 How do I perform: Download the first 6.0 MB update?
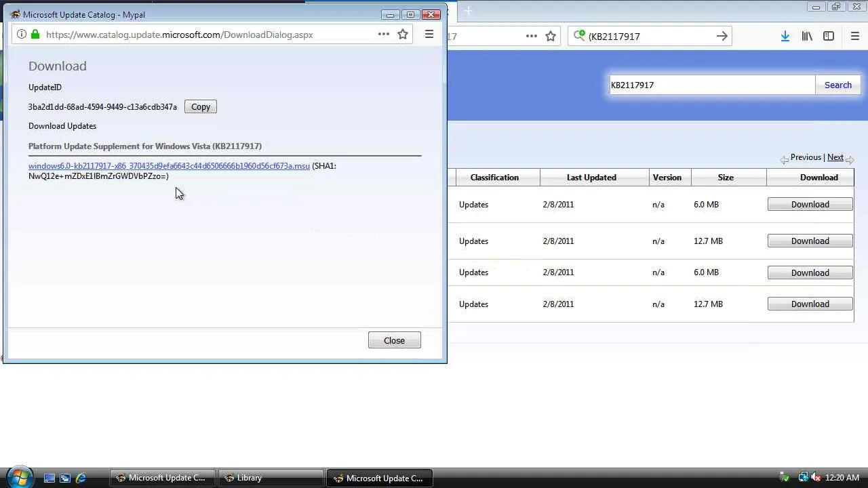tap(810, 204)
